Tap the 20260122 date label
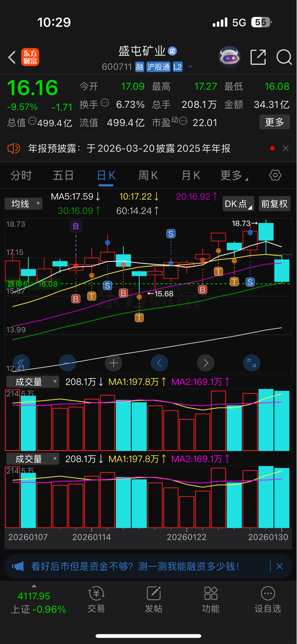The width and height of the screenshot is (297, 644). tap(187, 537)
